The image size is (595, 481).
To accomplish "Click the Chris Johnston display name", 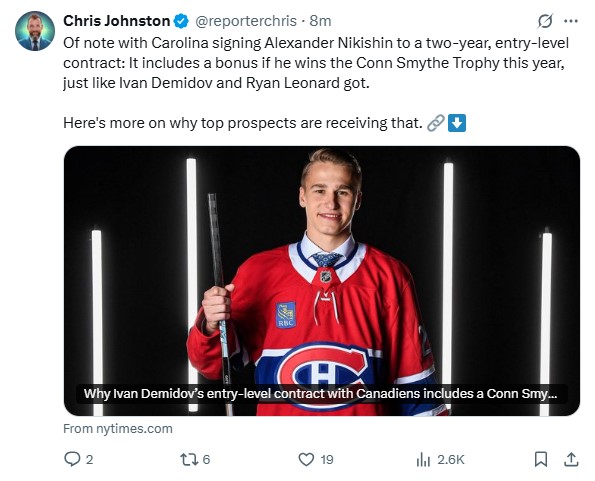I will point(116,21).
